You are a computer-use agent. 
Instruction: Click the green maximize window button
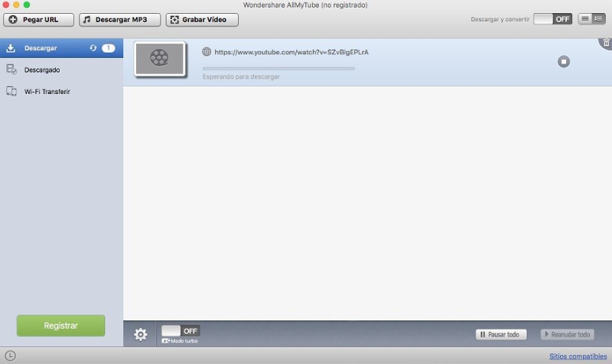click(x=27, y=5)
